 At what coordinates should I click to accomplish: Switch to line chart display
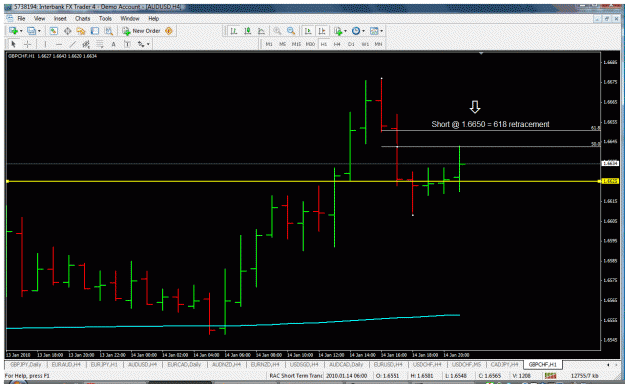click(261, 31)
